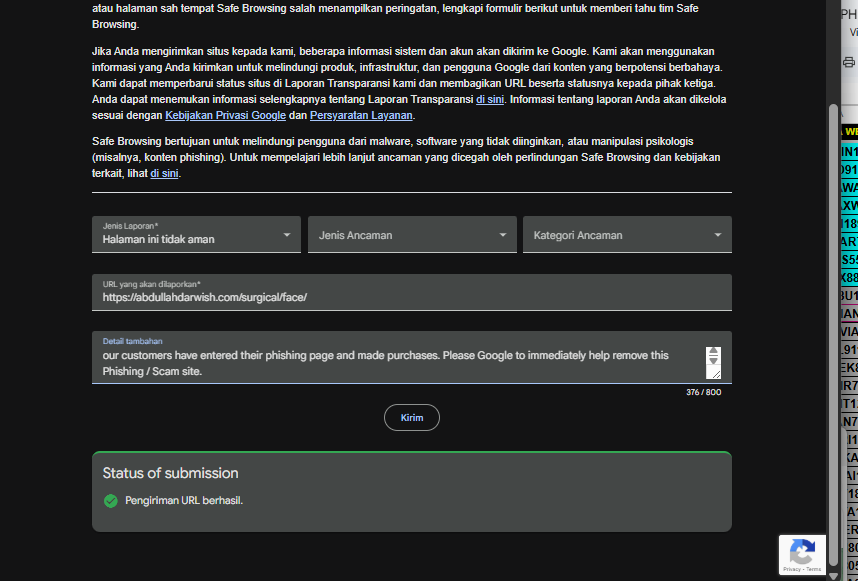858x581 pixels.
Task: Open the Kategori Ancaman dropdown
Action: 627,235
